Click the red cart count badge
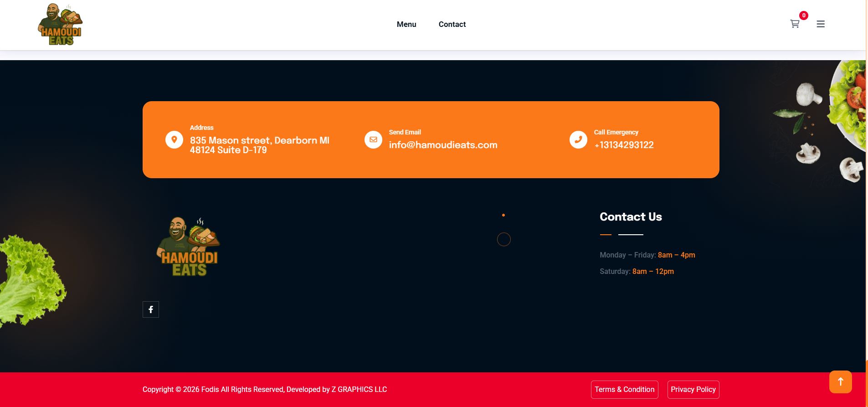Image resolution: width=868 pixels, height=407 pixels. pyautogui.click(x=804, y=15)
